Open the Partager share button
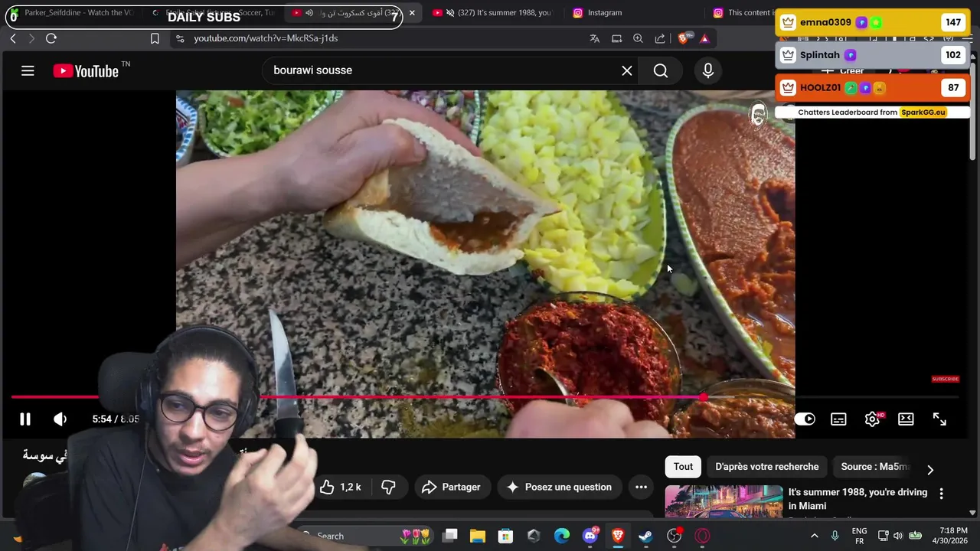Screen dimensions: 980x551 tap(452, 487)
